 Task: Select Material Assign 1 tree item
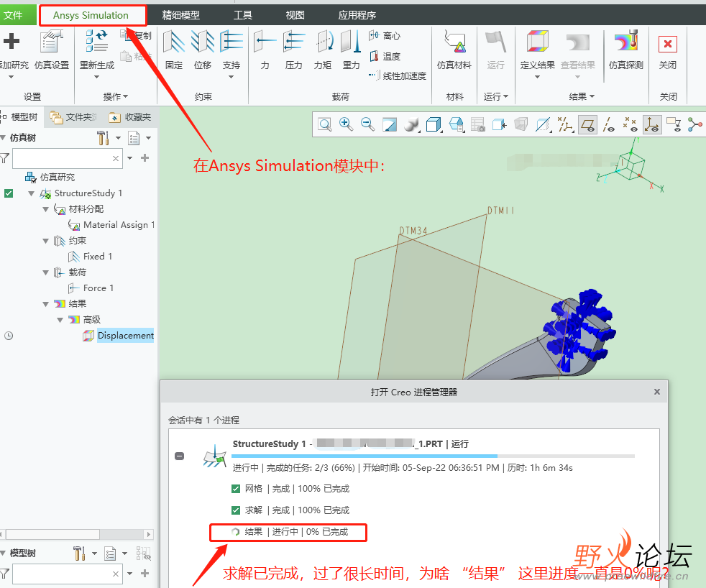tap(111, 225)
